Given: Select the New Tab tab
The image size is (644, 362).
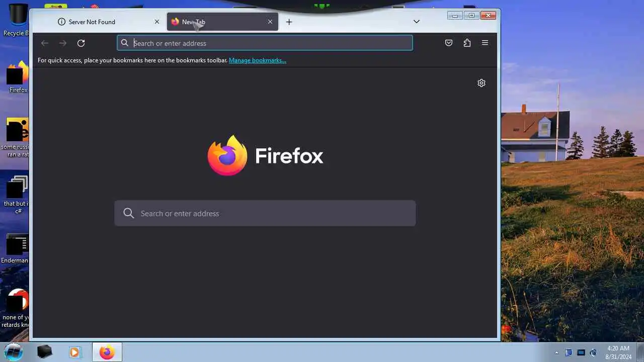Looking at the screenshot, I should [x=222, y=22].
